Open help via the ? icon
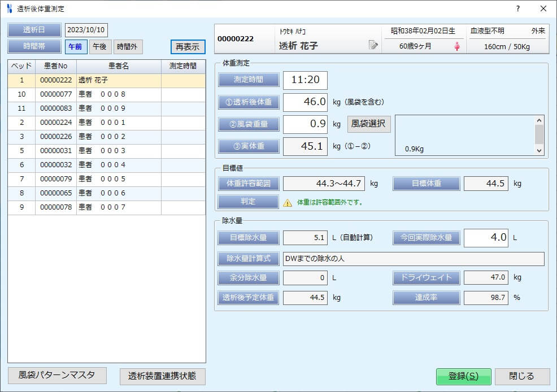This screenshot has height=392, width=557. [x=518, y=8]
